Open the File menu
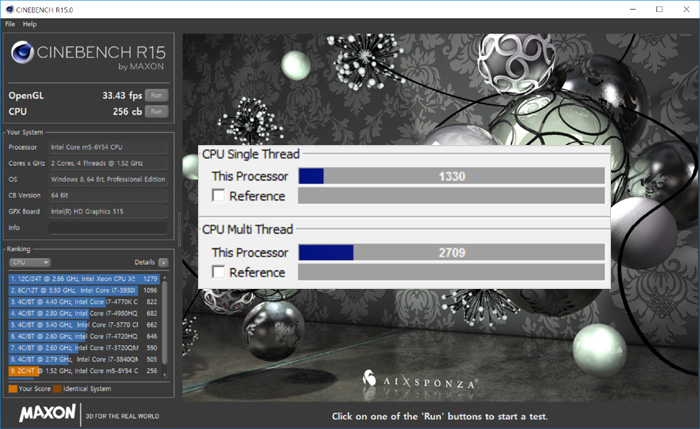 pyautogui.click(x=10, y=24)
